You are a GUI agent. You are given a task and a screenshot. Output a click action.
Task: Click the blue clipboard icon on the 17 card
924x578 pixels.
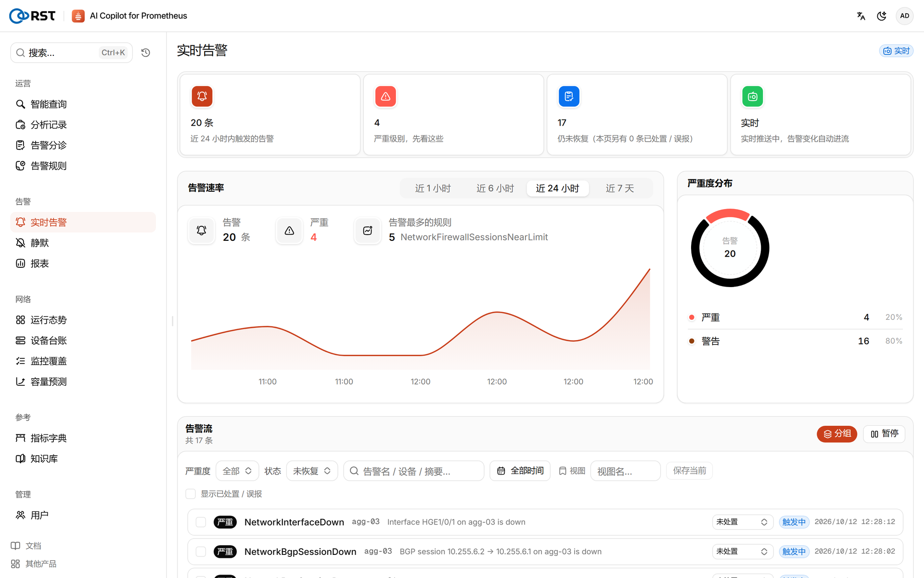pyautogui.click(x=569, y=96)
